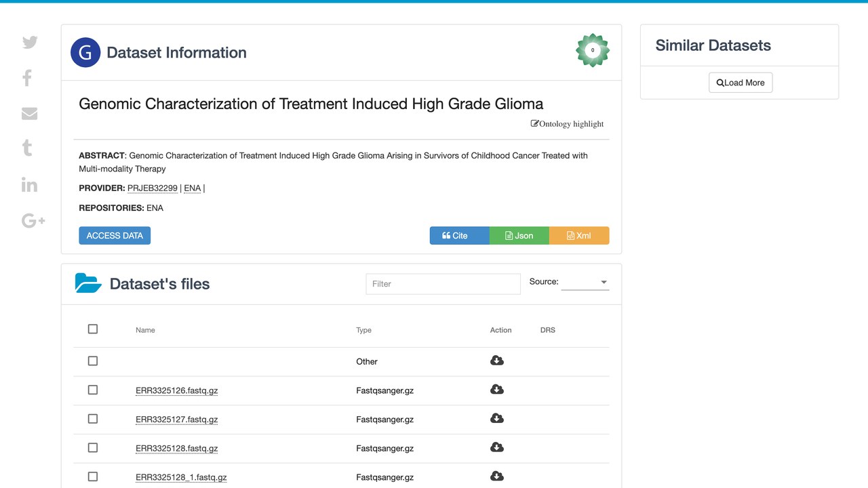Open ERR3325126.fastq.gz file link
868x488 pixels.
tap(176, 391)
